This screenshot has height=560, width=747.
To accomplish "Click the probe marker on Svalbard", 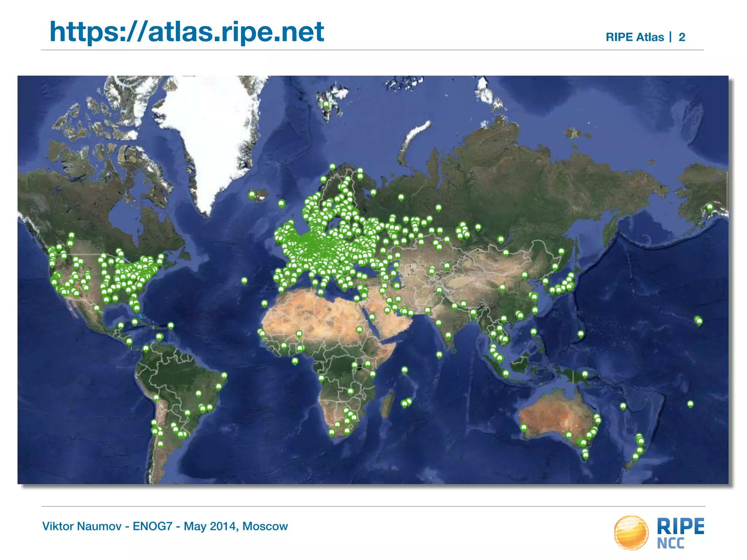I will (x=326, y=105).
